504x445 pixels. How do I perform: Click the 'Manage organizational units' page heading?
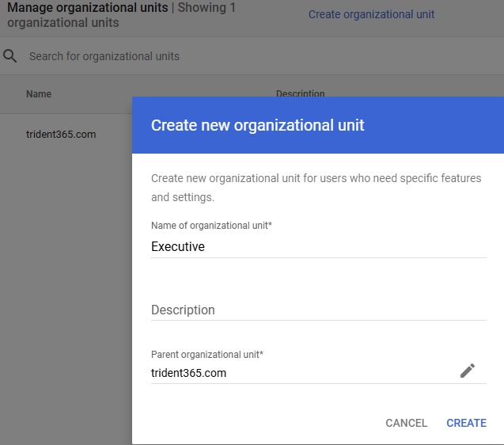pyautogui.click(x=87, y=8)
